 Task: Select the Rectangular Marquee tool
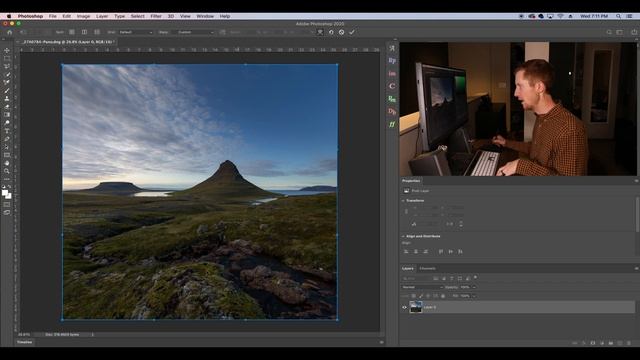(7, 59)
